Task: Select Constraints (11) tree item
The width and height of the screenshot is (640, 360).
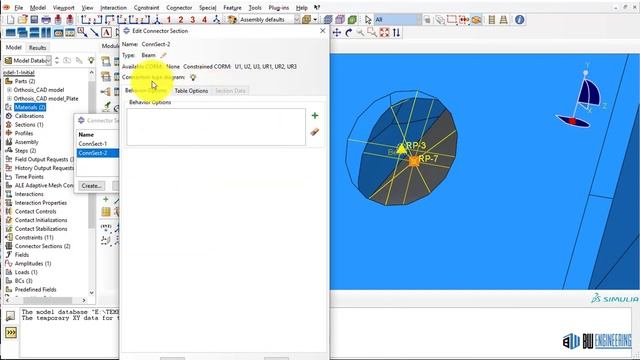Action: pos(34,237)
